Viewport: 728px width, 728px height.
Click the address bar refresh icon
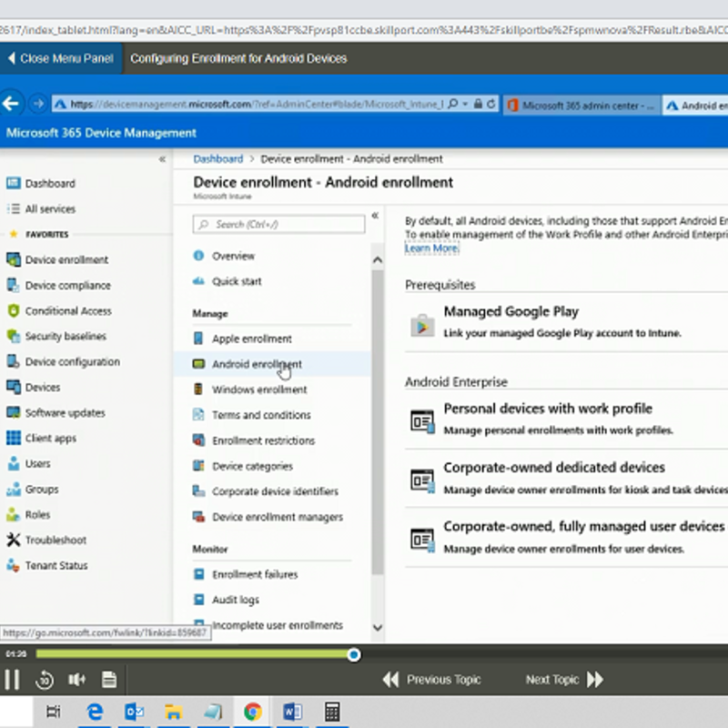click(x=491, y=104)
